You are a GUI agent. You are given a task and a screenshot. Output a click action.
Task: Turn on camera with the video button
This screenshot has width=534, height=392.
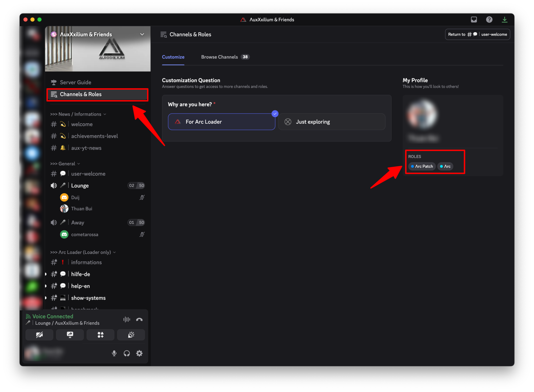click(39, 335)
